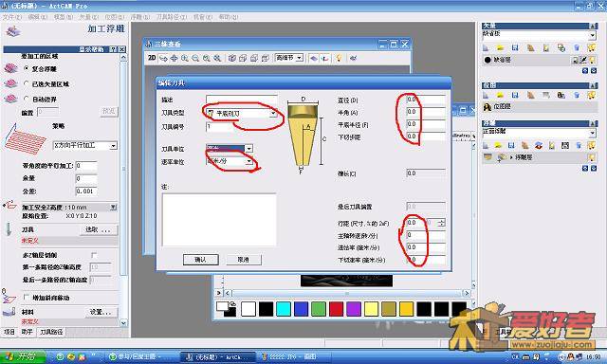Screen dimensions: 607x364
Task: Click the origin axes icon in 3D toolbar
Action: click(325, 59)
